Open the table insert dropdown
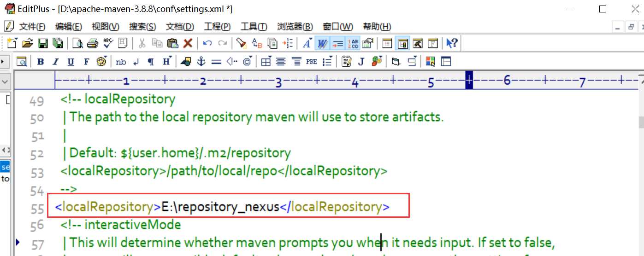644x256 pixels. click(x=266, y=61)
